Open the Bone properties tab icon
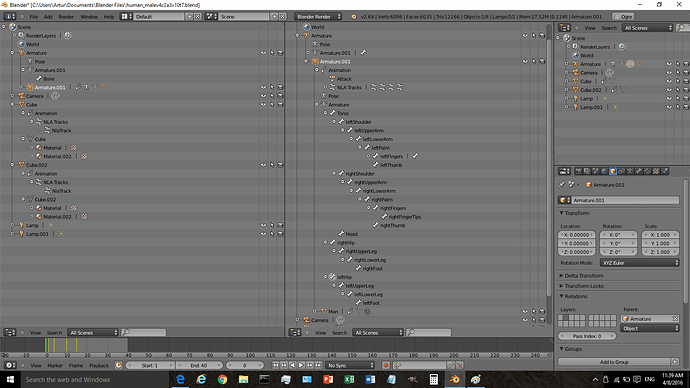The width and height of the screenshot is (690, 388). tap(639, 171)
